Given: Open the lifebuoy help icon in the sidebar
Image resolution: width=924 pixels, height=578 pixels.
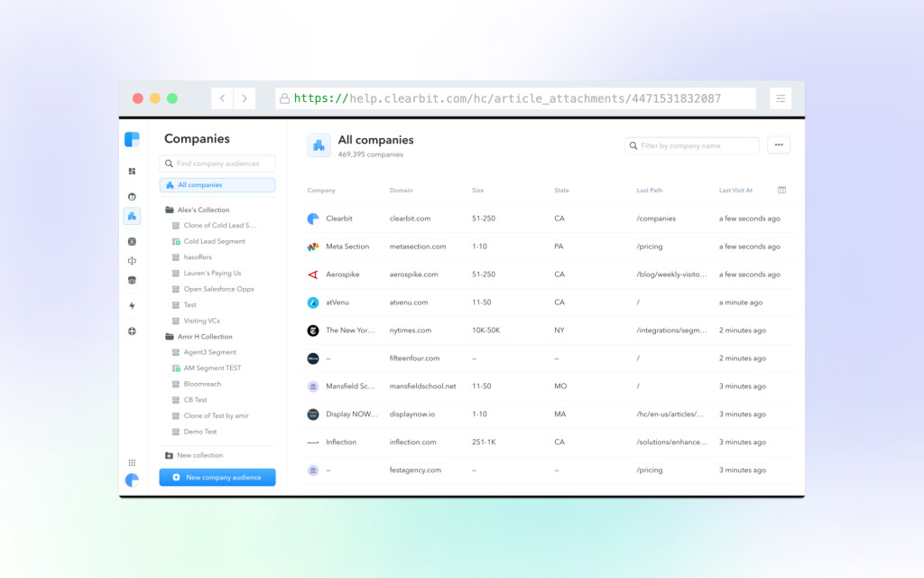Looking at the screenshot, I should pyautogui.click(x=132, y=331).
